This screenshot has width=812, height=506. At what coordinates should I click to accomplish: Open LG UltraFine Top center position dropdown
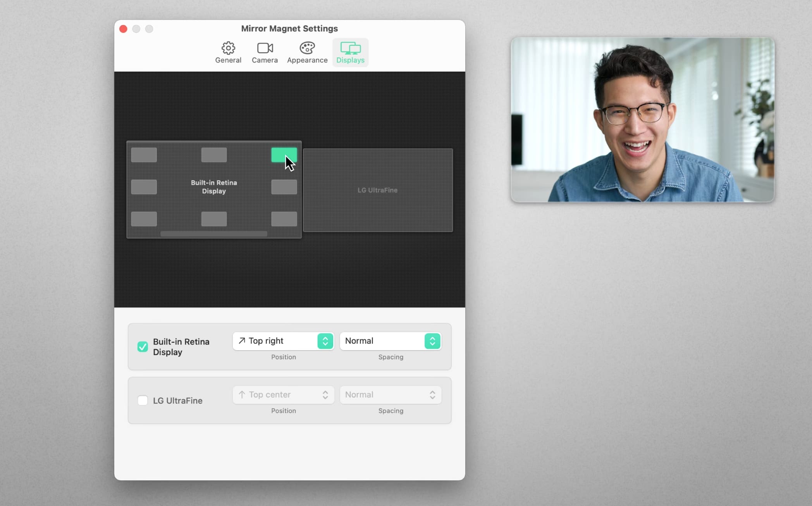click(x=283, y=395)
